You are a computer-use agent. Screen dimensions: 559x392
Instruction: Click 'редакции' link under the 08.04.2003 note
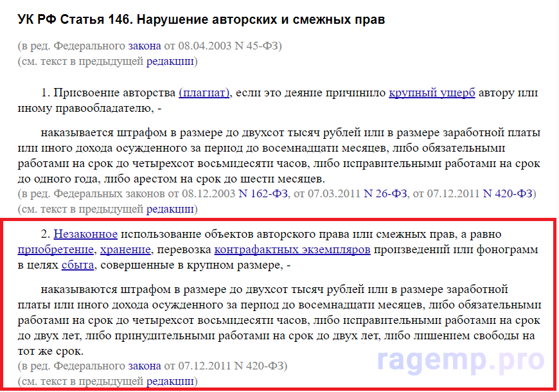coord(170,62)
